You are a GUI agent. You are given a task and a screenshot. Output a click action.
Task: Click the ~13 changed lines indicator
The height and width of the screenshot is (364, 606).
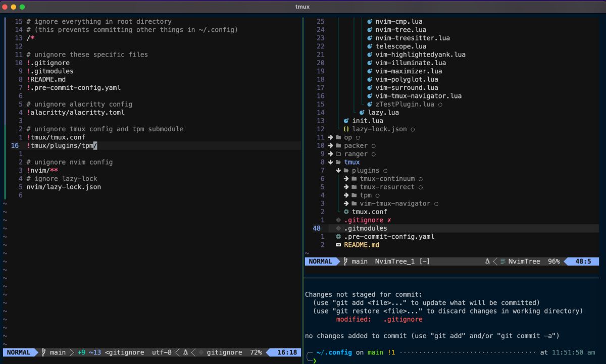(95, 352)
